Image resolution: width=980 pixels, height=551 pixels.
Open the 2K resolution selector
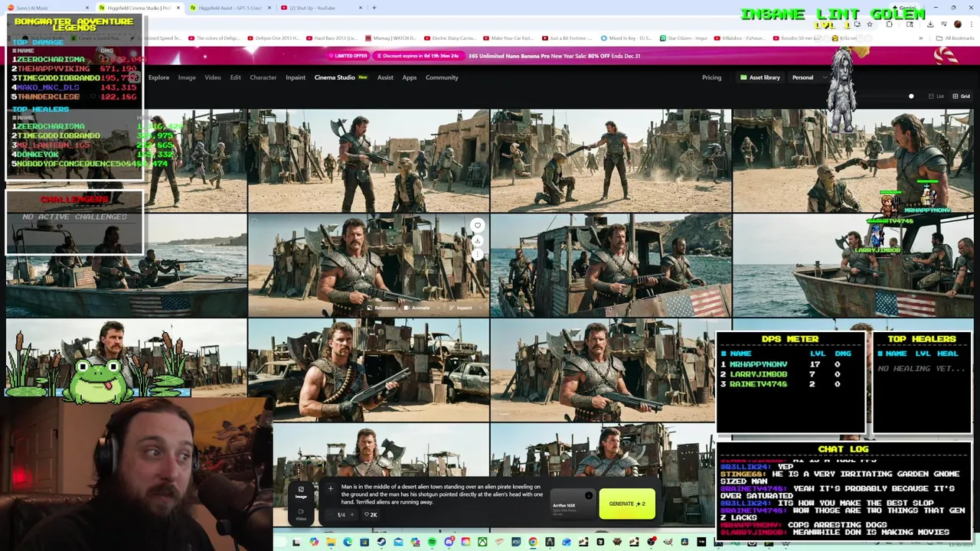point(371,514)
